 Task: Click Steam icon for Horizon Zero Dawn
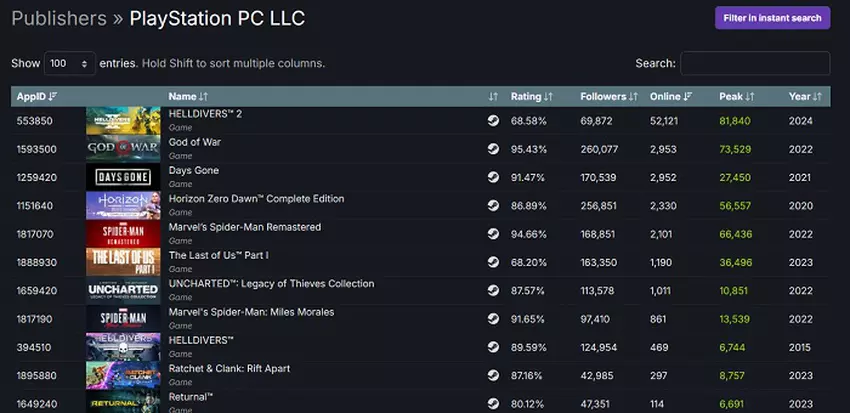tap(493, 205)
